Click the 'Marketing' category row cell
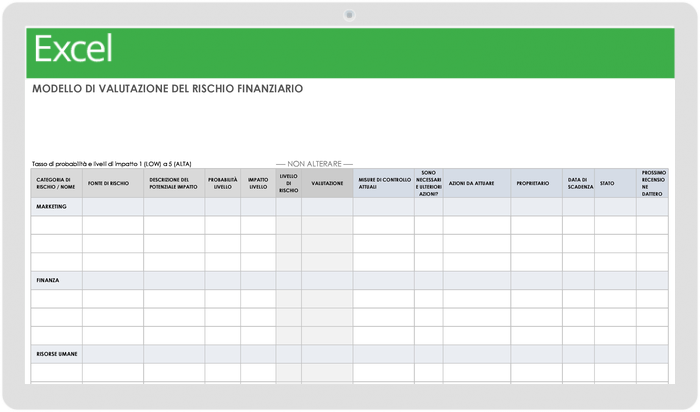Image resolution: width=700 pixels, height=412 pixels. tap(56, 207)
